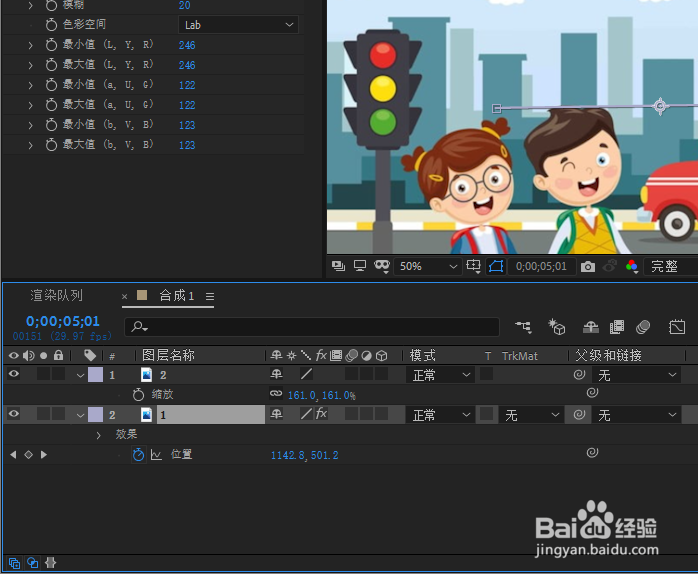Hide layer 2 named 1 with eye icon
This screenshot has width=698, height=574.
pyautogui.click(x=14, y=414)
